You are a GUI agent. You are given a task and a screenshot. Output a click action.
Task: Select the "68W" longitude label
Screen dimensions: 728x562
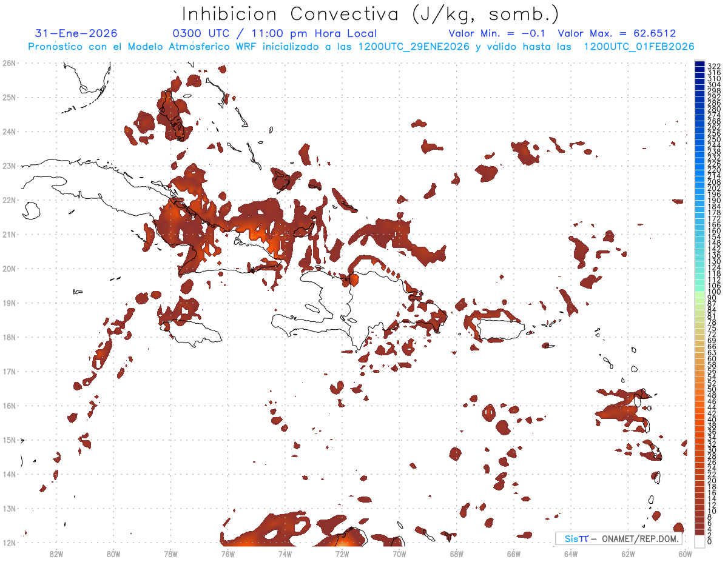click(456, 554)
